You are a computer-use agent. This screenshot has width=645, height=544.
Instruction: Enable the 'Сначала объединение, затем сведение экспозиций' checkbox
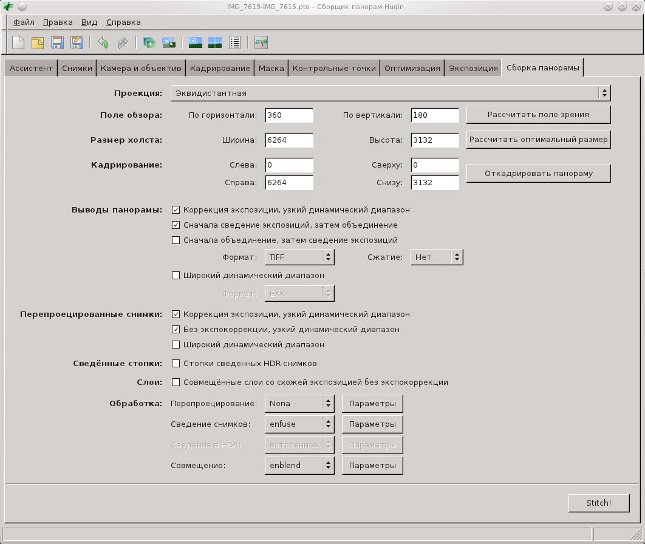[177, 240]
